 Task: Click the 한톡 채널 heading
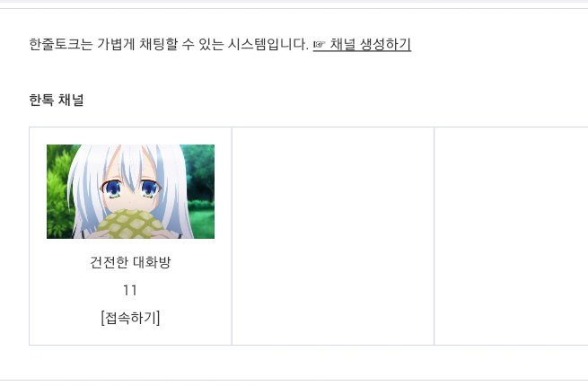click(x=57, y=100)
